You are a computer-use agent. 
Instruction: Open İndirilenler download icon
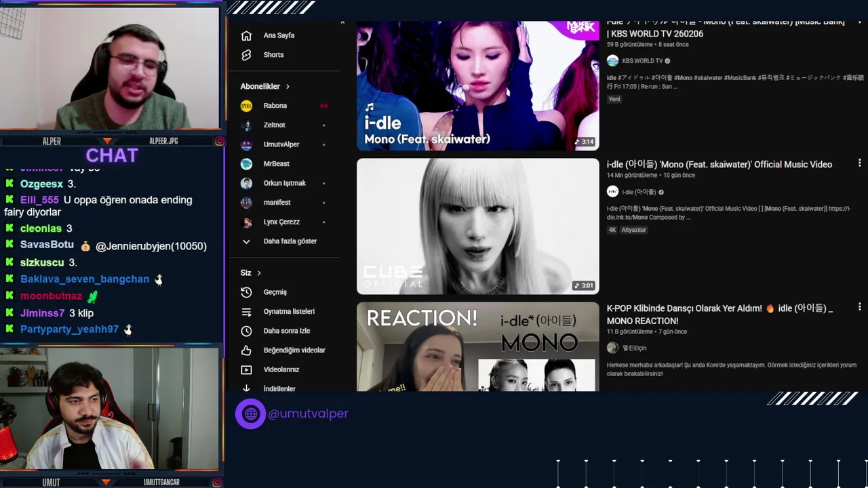click(x=246, y=388)
